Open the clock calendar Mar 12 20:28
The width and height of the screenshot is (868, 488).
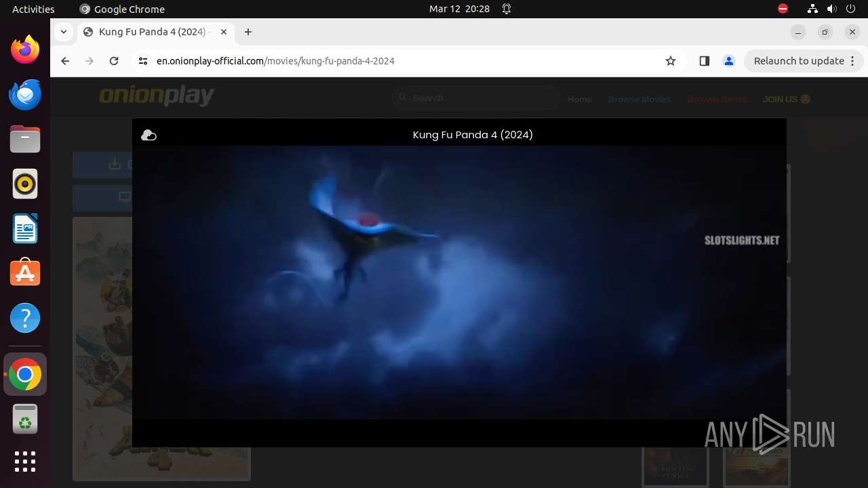coord(459,9)
